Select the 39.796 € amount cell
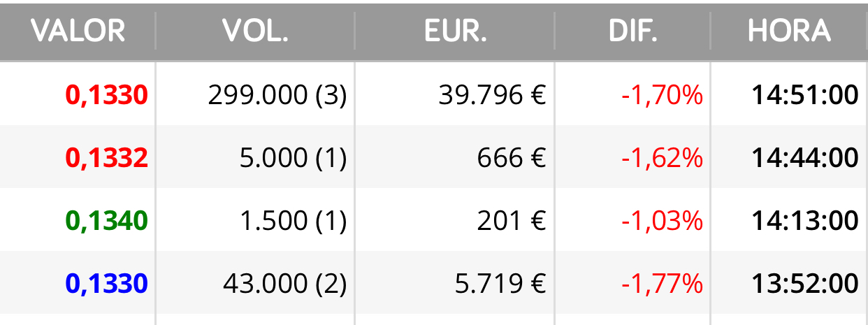This screenshot has width=868, height=325. point(492,95)
